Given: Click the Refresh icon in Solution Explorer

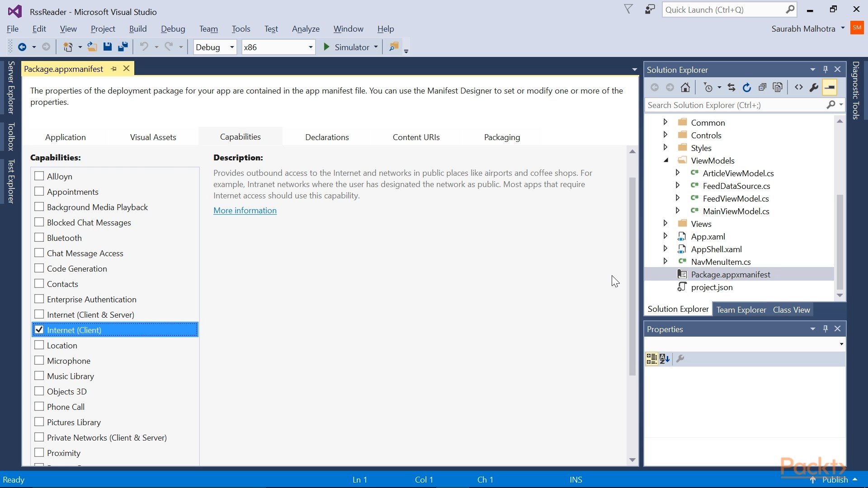Looking at the screenshot, I should click(747, 88).
